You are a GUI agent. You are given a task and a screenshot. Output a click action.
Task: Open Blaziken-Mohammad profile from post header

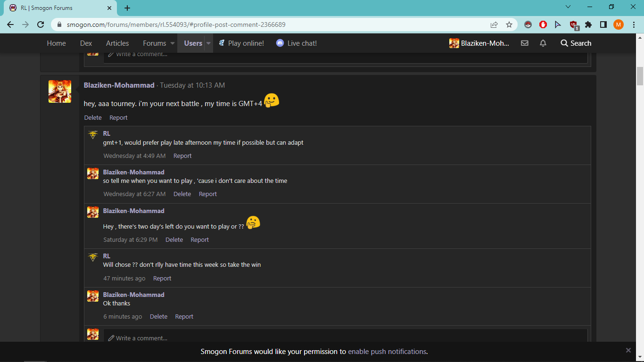click(119, 85)
